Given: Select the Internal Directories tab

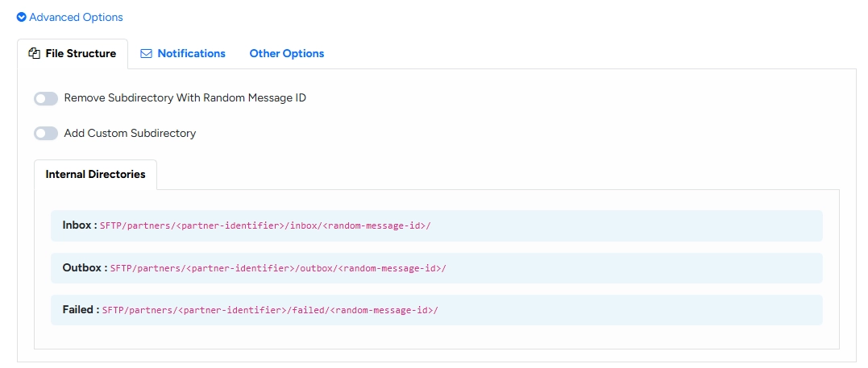Looking at the screenshot, I should 95,174.
